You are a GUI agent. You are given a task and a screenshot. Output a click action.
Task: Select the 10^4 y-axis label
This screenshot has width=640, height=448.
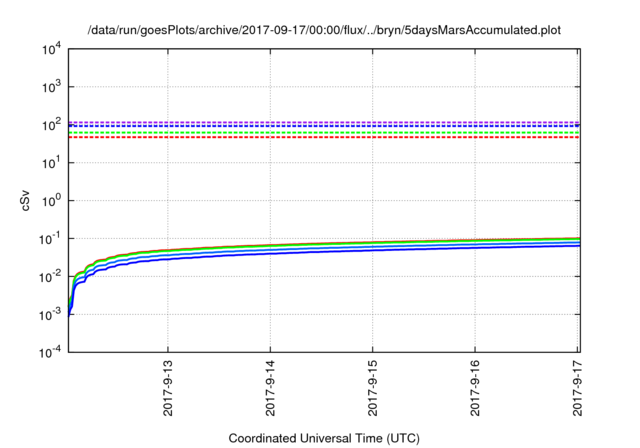pos(52,50)
